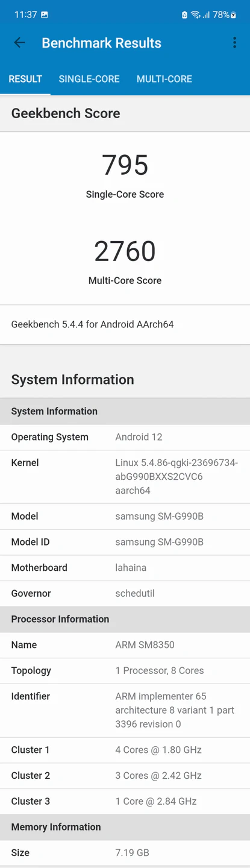Tap Geekbench 5.4.4 for Android AArch64 text
Screen dimensions: 250x868
click(92, 324)
